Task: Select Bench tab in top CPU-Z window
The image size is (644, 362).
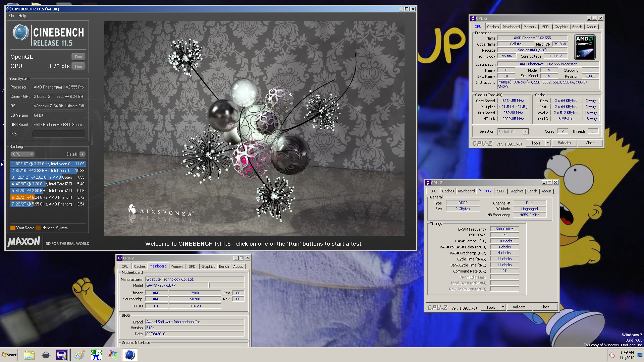Action: [577, 27]
